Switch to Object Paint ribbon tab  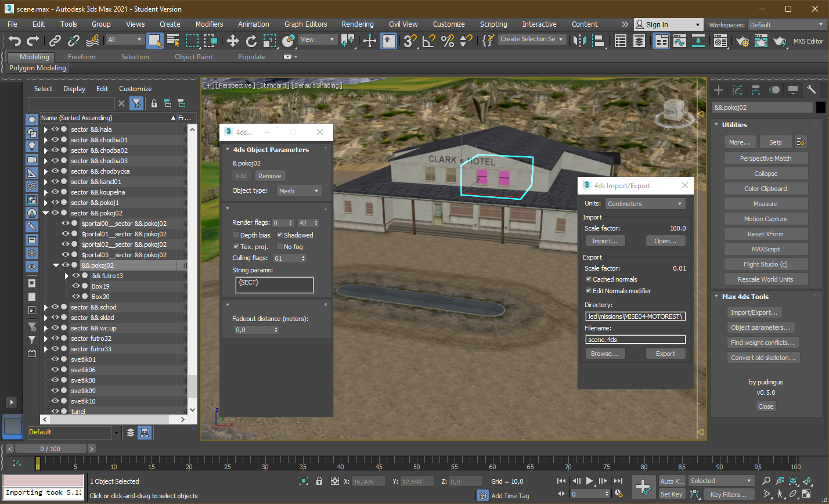[193, 57]
